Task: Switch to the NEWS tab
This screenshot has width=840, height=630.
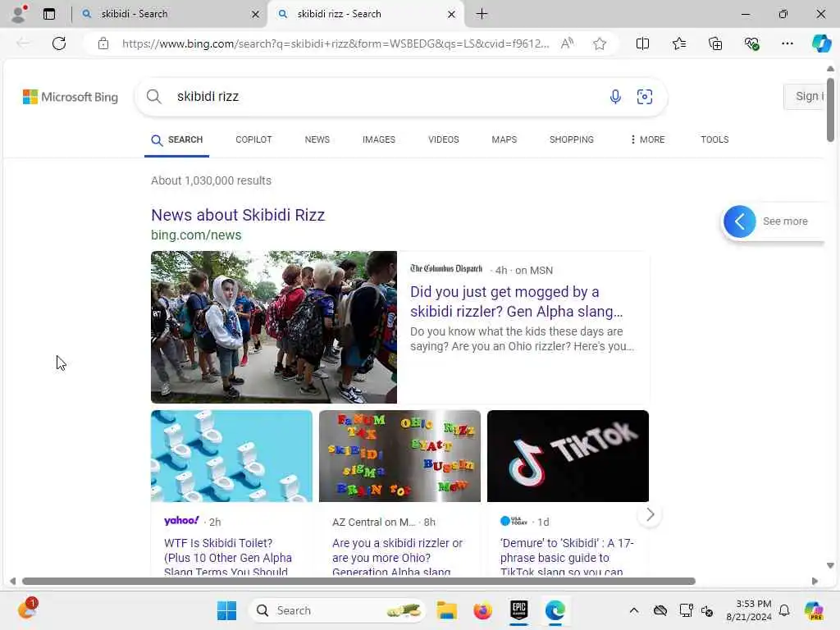Action: click(x=317, y=139)
